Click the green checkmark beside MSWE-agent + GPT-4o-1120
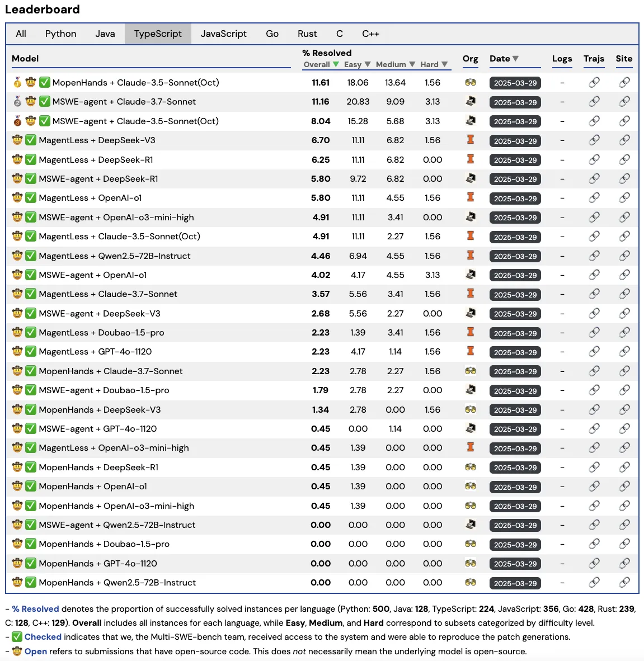Screen dimensions: 644x661 coord(31,428)
